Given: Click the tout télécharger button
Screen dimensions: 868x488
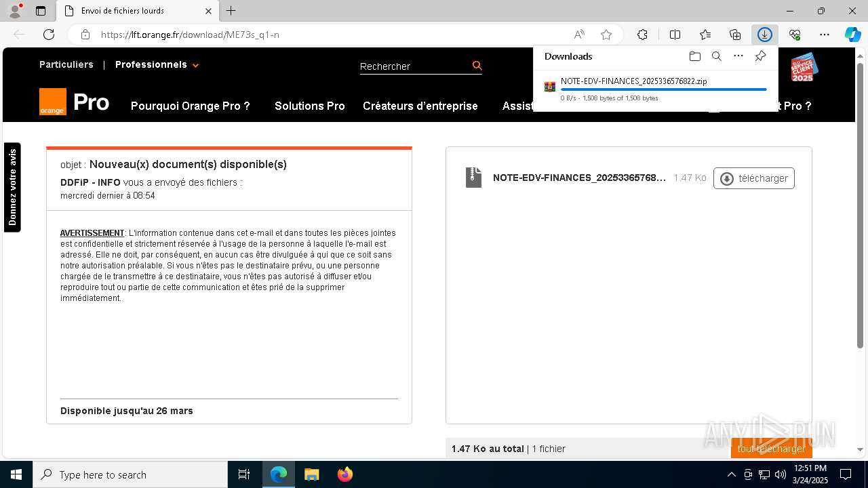Looking at the screenshot, I should [771, 449].
